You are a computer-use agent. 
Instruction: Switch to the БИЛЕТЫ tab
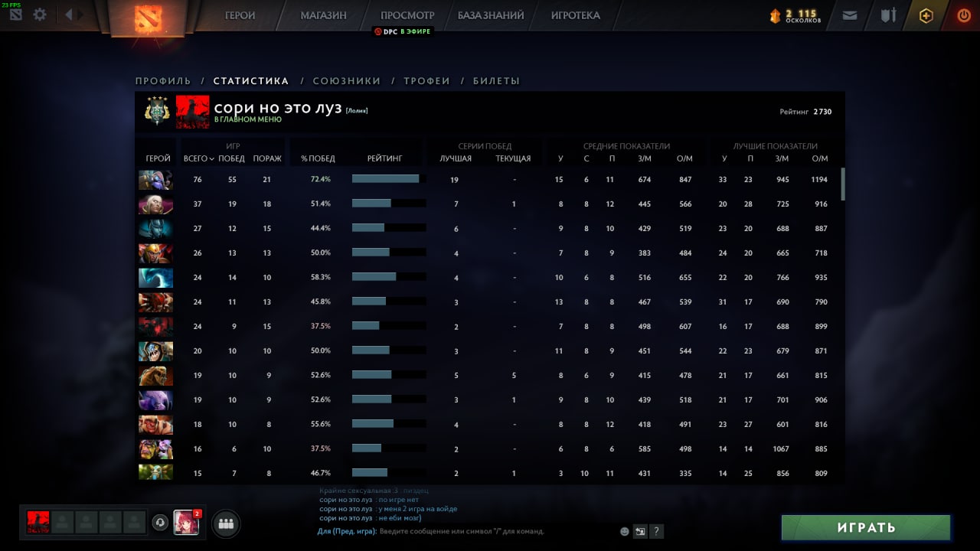click(496, 81)
